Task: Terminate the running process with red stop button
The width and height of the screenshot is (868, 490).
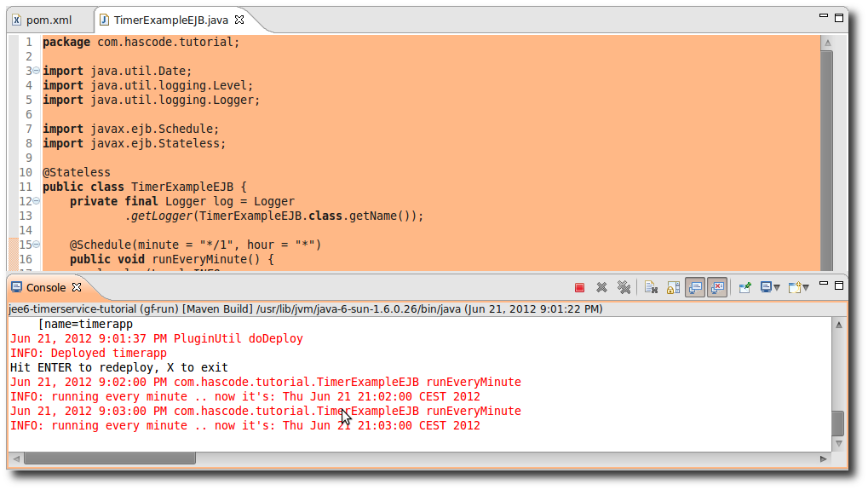Action: 579,287
